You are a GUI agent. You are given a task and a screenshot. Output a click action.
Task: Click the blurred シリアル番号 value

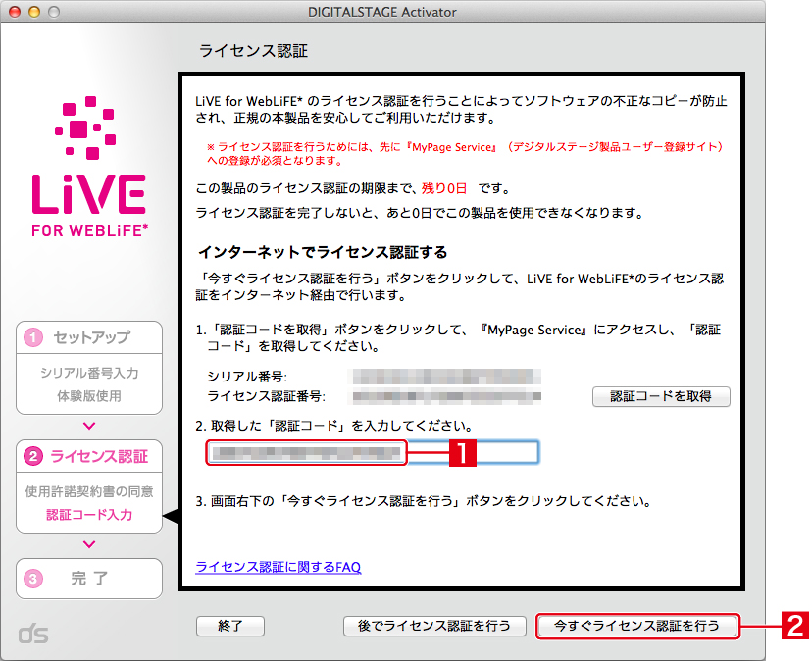447,377
